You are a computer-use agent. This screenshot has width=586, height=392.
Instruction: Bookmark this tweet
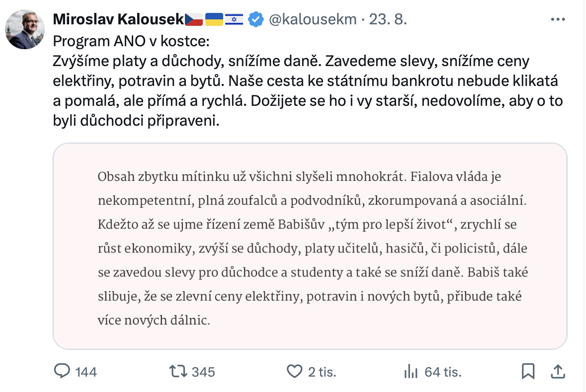coord(528,372)
